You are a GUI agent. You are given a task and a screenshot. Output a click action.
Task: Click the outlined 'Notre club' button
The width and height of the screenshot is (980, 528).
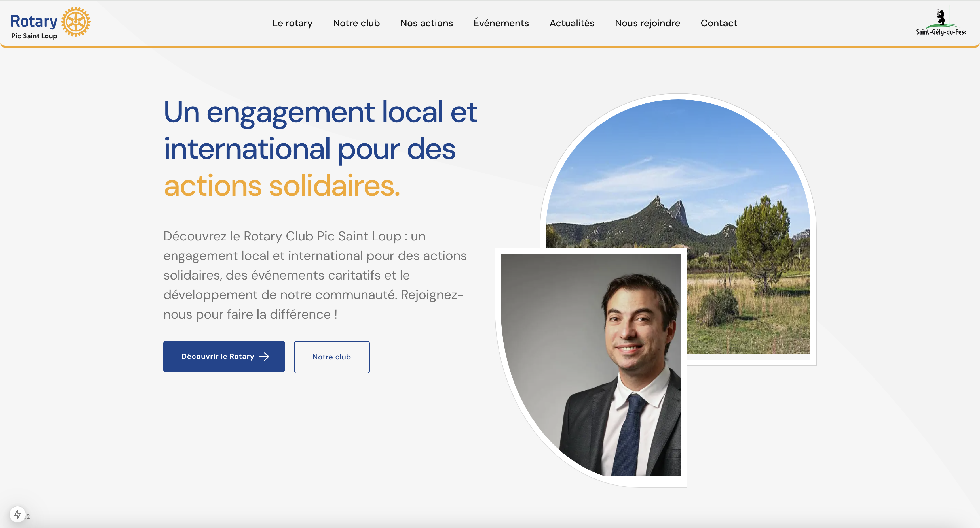tap(331, 357)
